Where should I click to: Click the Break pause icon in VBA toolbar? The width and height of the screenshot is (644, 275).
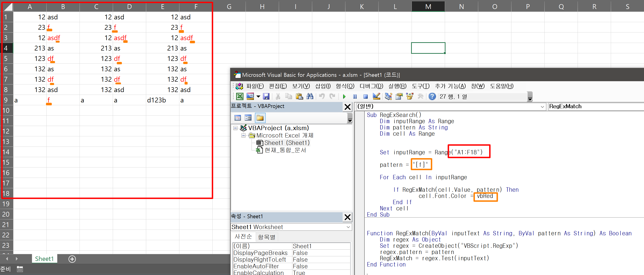pos(355,97)
